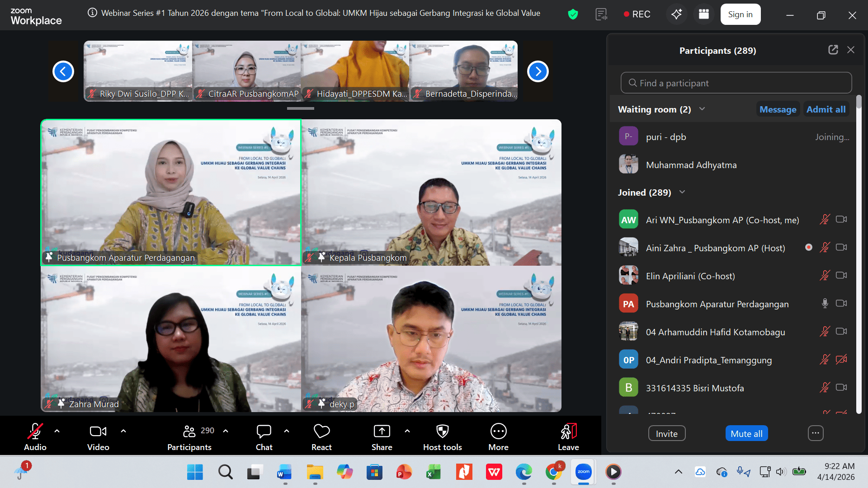The width and height of the screenshot is (868, 488).
Task: Unmute microphone via Audio button
Action: 35,432
